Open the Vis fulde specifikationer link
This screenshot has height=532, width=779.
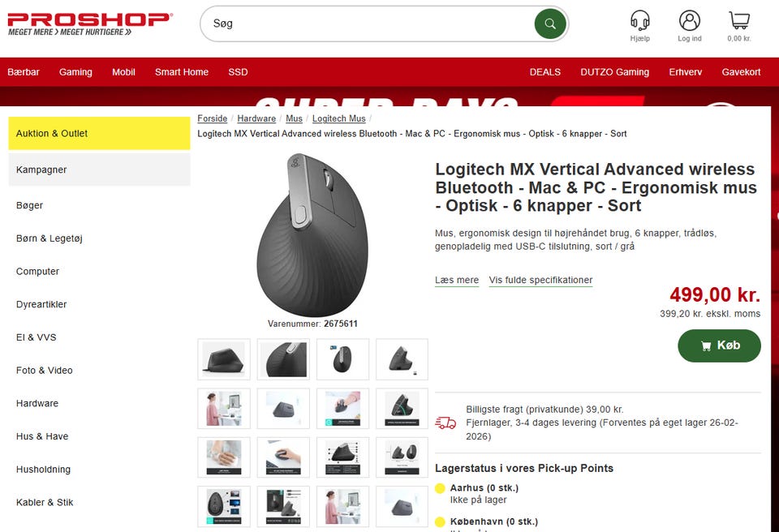[x=540, y=280]
